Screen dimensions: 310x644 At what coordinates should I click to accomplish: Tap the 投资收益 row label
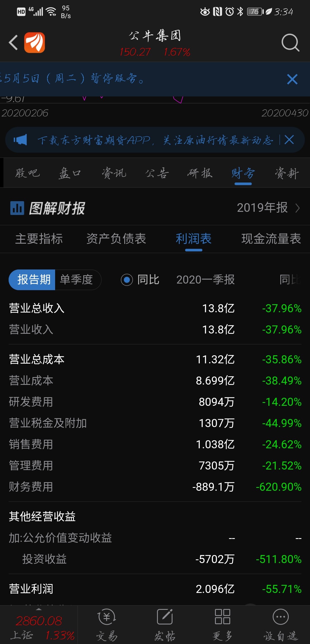44,559
